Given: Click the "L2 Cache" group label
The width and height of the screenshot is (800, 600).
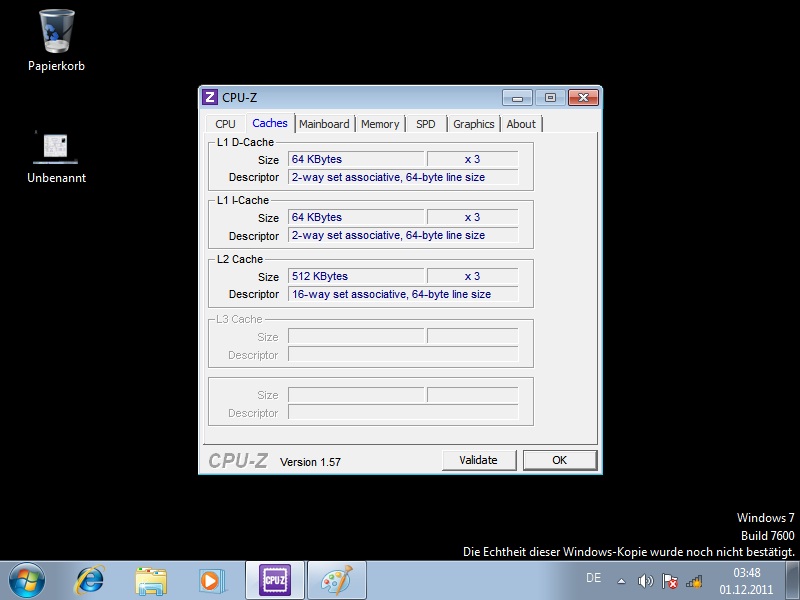Looking at the screenshot, I should pos(240,259).
